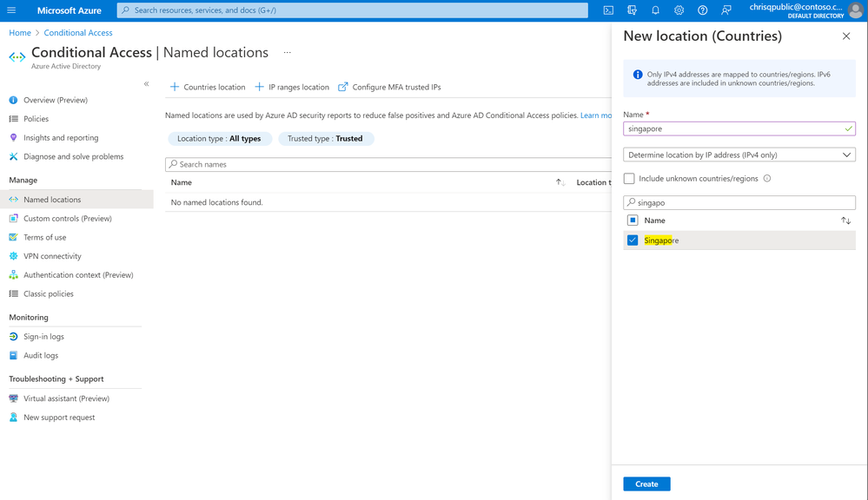868x500 pixels.
Task: Add an IP ranges location
Action: point(292,87)
